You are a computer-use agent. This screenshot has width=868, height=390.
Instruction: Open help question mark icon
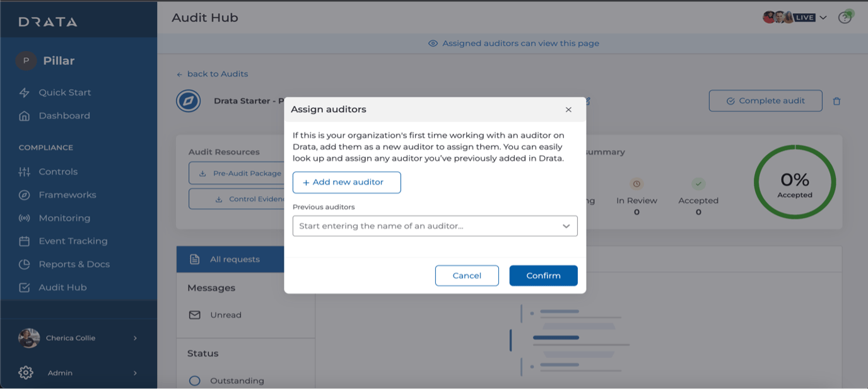point(844,18)
